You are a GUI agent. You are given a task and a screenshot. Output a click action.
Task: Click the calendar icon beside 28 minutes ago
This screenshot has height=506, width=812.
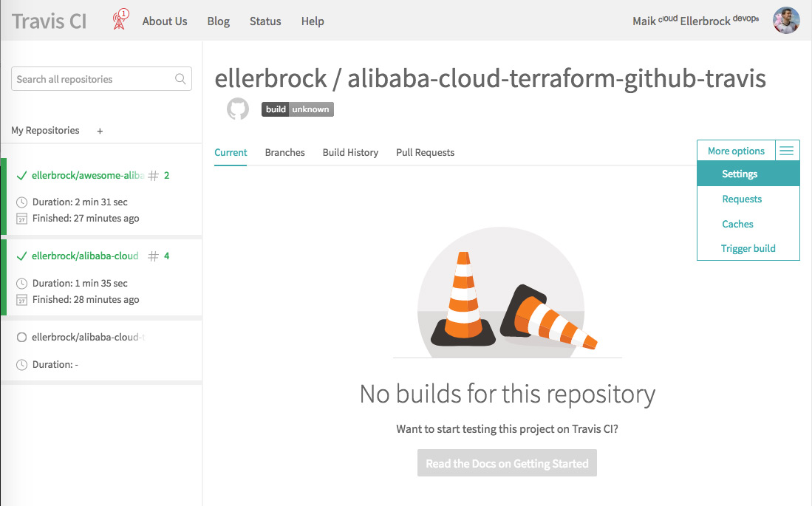21,300
